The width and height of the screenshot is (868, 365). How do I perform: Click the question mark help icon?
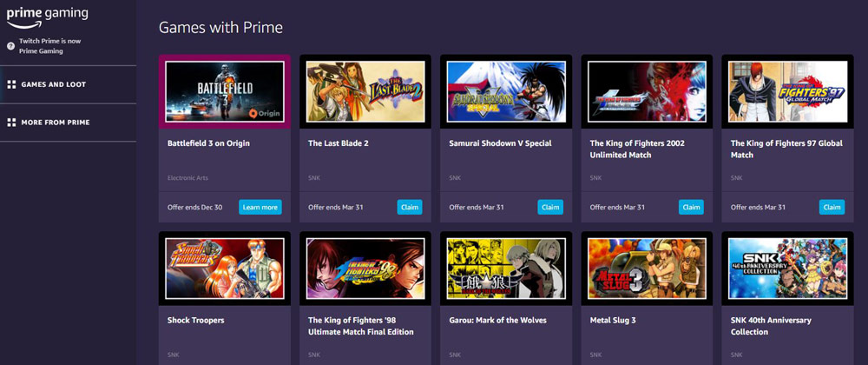tap(10, 46)
